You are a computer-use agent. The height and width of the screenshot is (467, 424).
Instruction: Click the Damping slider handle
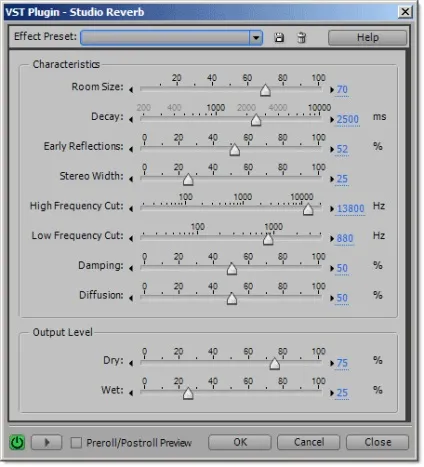coord(232,269)
